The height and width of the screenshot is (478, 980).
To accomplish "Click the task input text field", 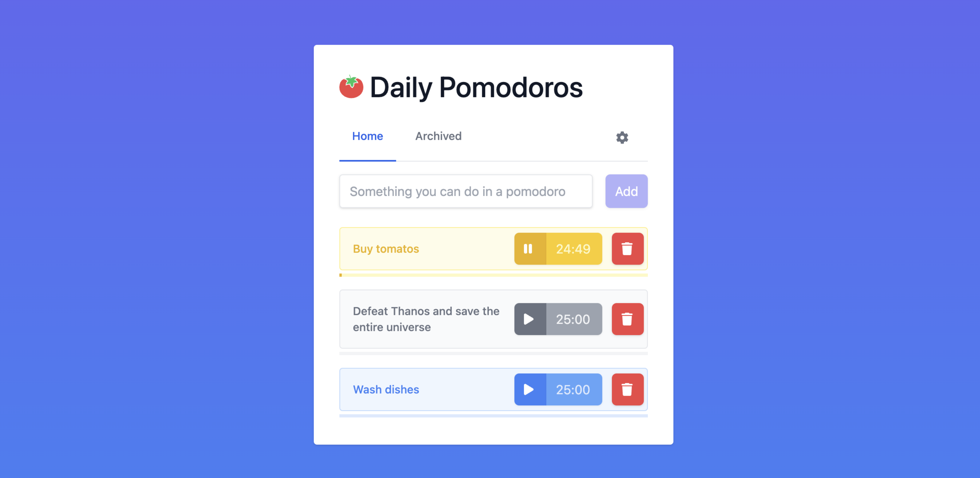I will pos(466,191).
